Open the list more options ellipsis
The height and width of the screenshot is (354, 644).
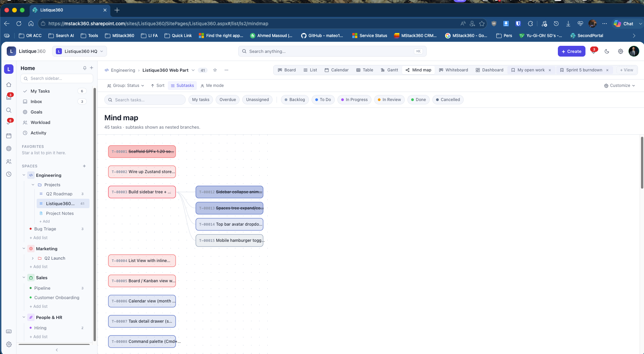(x=226, y=70)
